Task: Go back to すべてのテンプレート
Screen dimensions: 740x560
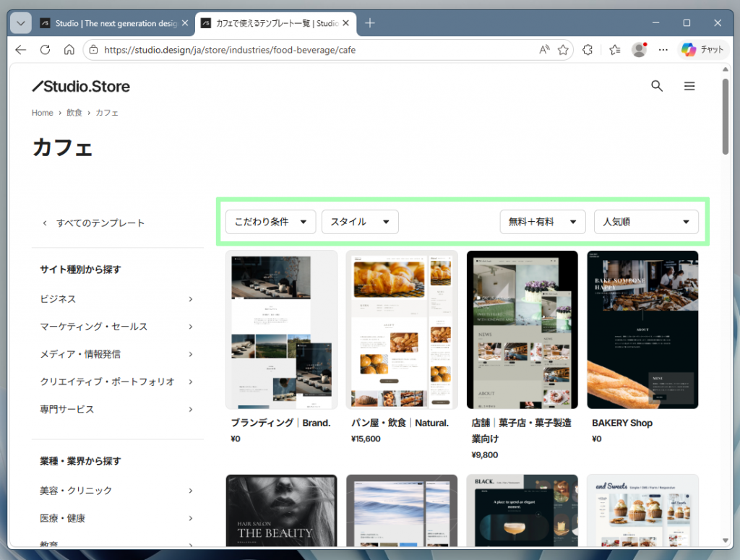Action: pyautogui.click(x=93, y=223)
